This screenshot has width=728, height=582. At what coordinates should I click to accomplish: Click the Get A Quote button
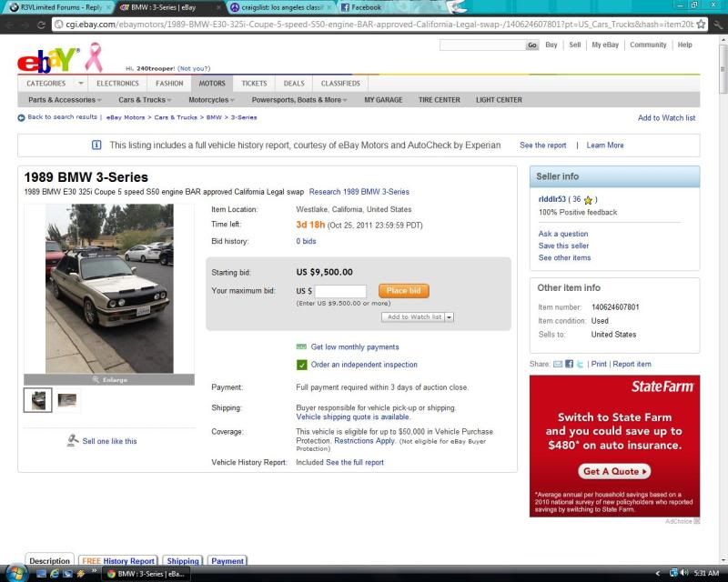(x=615, y=472)
